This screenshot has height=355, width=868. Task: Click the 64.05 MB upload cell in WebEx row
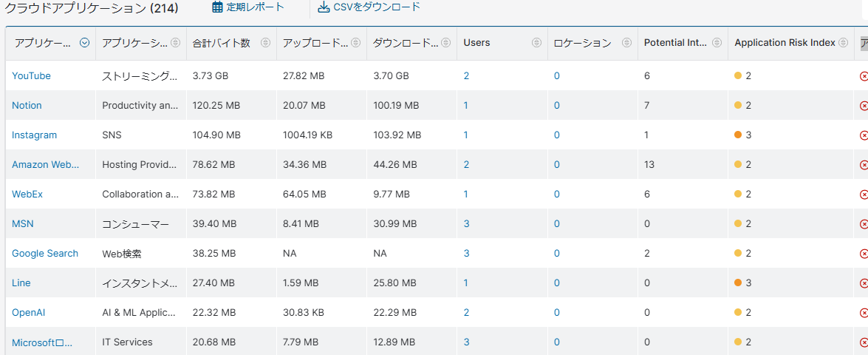coord(304,194)
